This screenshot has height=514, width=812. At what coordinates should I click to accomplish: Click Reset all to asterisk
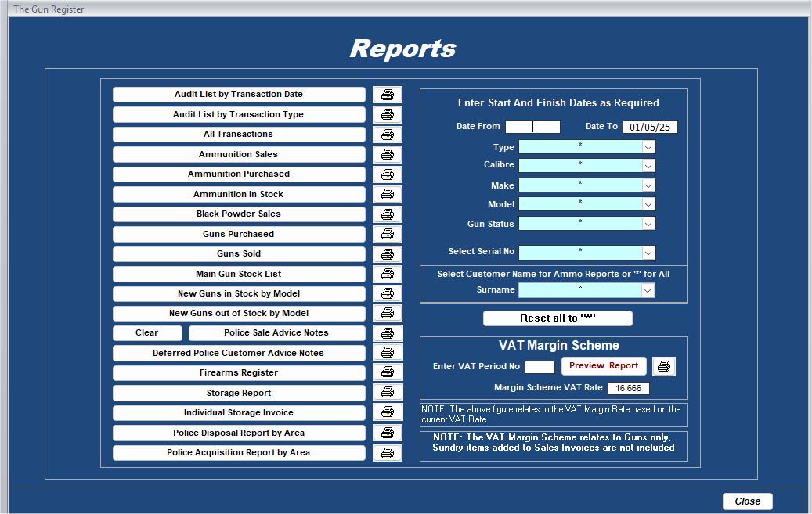559,318
